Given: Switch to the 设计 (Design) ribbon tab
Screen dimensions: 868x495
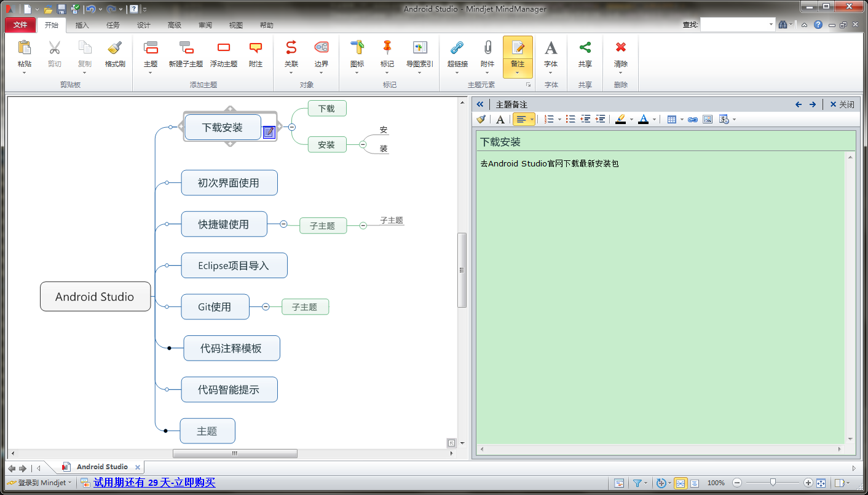Looking at the screenshot, I should point(144,25).
